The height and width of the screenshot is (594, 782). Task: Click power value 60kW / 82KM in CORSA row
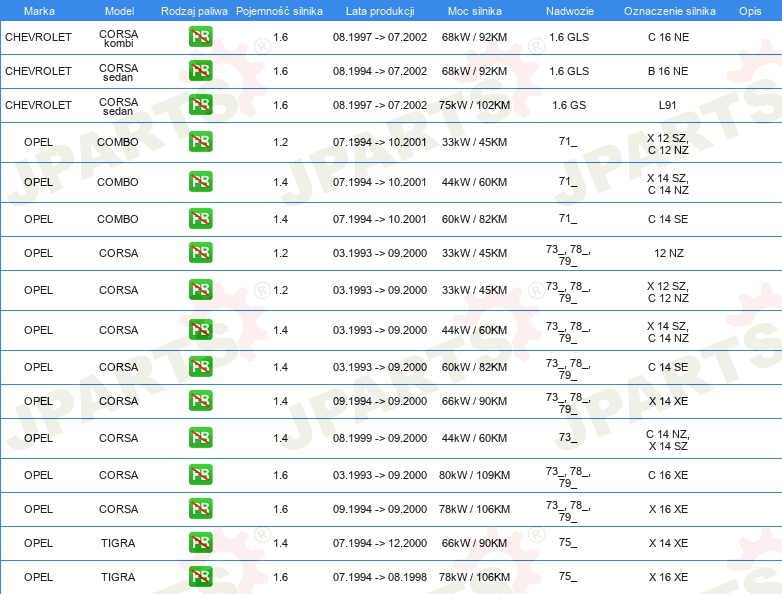tap(474, 367)
